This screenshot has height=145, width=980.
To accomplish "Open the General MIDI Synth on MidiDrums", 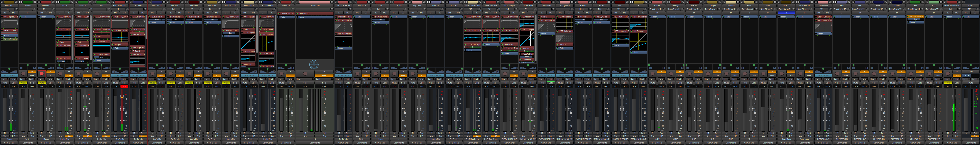I will point(286,13).
